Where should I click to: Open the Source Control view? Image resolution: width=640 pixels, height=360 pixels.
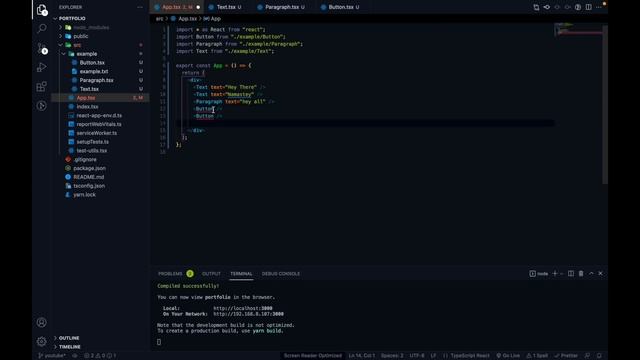point(42,48)
